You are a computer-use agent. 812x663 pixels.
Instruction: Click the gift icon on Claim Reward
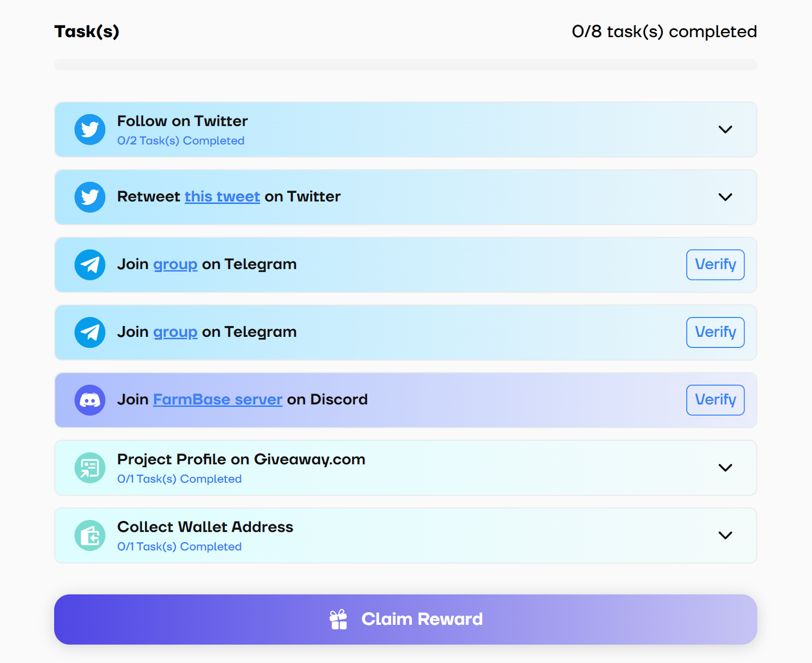click(x=339, y=619)
